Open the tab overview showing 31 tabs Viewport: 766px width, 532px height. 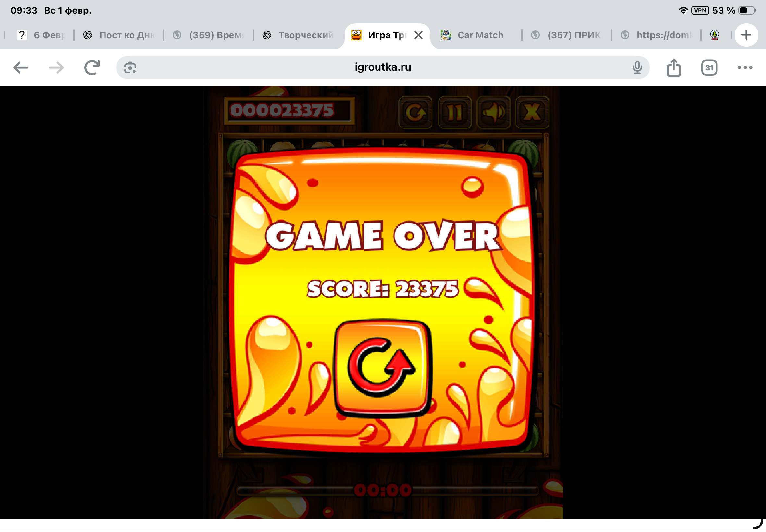pyautogui.click(x=709, y=68)
